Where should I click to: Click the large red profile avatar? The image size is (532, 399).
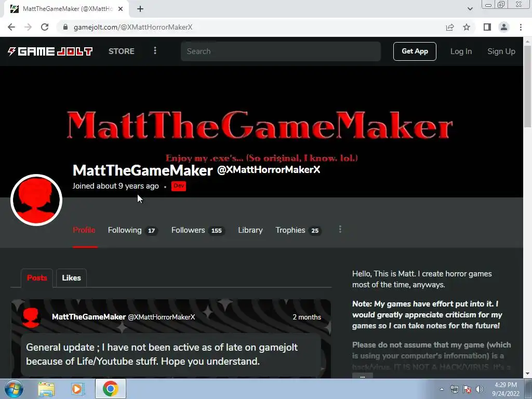tap(36, 200)
